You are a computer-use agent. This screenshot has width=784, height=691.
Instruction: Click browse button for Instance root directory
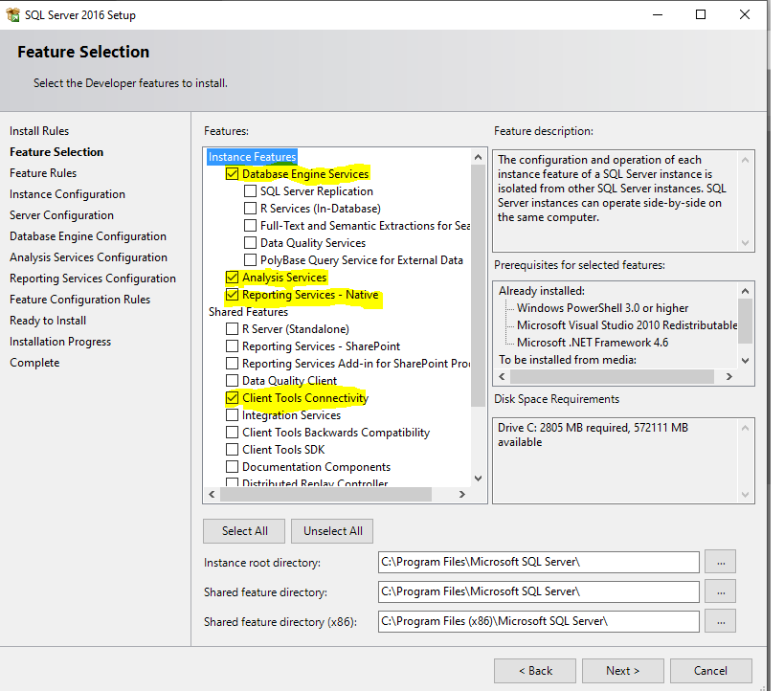(720, 562)
